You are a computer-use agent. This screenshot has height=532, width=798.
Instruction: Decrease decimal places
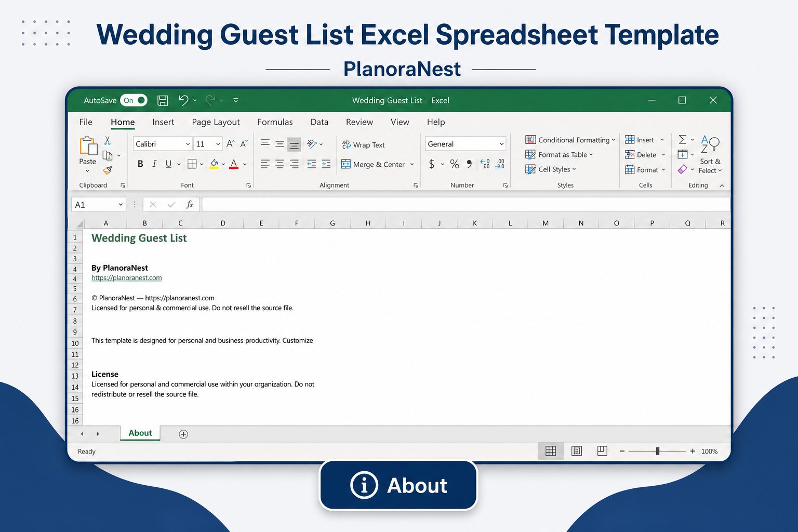click(500, 164)
